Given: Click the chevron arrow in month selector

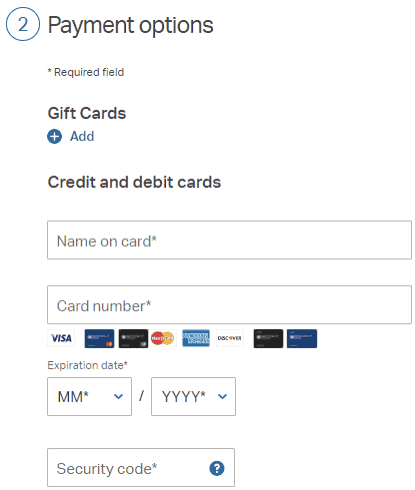Looking at the screenshot, I should pyautogui.click(x=118, y=397).
